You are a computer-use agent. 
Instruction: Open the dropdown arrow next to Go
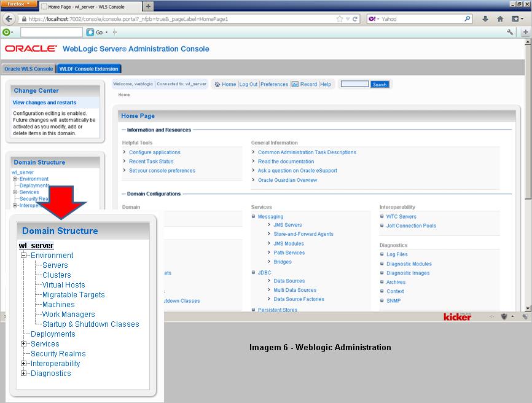[106, 32]
